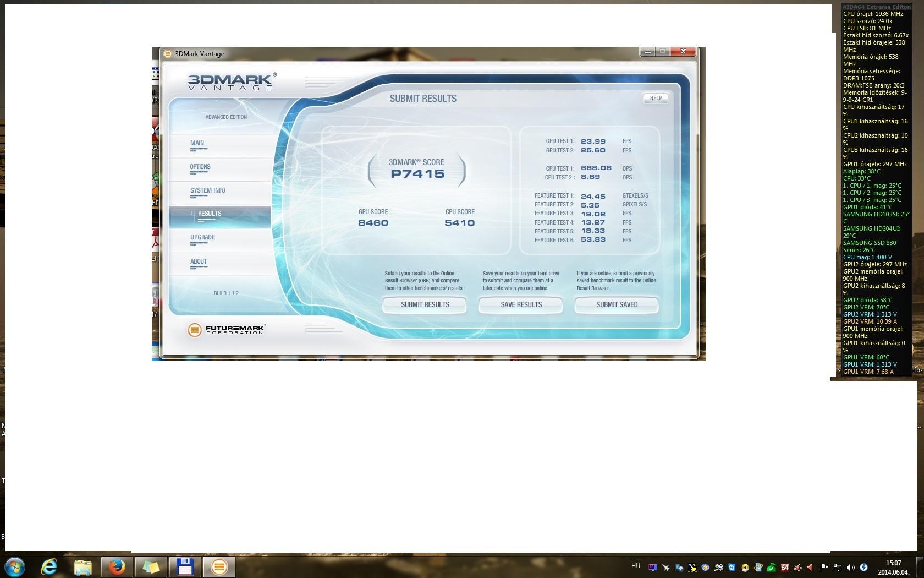This screenshot has width=924, height=578.
Task: Click the AIDA64 GPU2 VRM: 10.39 A line
Action: [x=870, y=321]
